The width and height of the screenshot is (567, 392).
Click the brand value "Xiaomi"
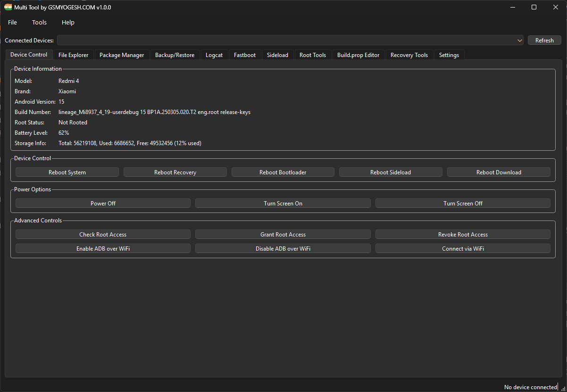[67, 91]
